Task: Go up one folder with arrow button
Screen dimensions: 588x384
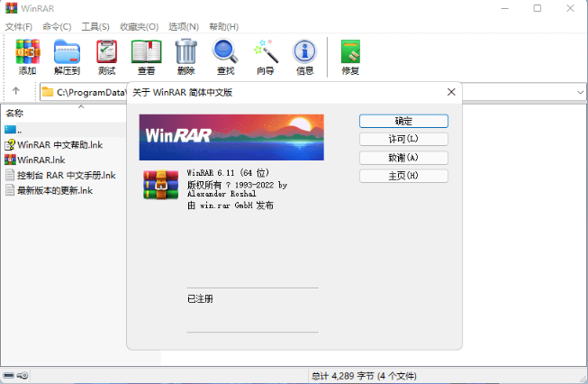Action: pyautogui.click(x=16, y=91)
